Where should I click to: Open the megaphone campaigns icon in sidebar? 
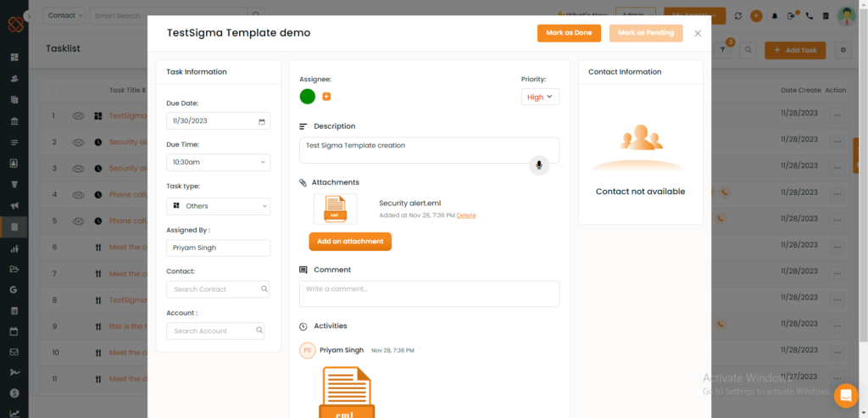coord(14,206)
